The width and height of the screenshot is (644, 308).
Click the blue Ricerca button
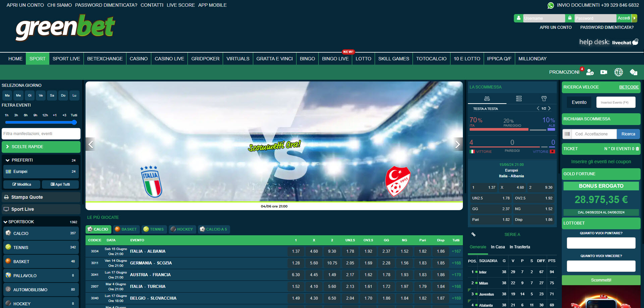tap(628, 134)
